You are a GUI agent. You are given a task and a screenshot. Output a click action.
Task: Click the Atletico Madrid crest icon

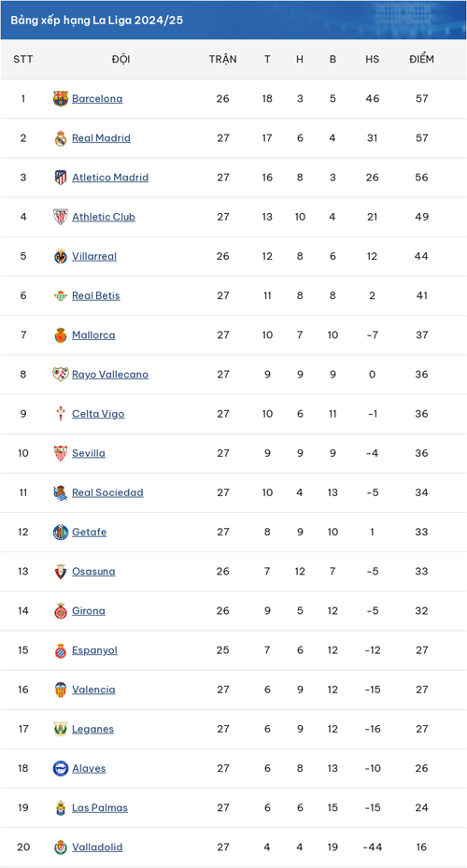[61, 178]
